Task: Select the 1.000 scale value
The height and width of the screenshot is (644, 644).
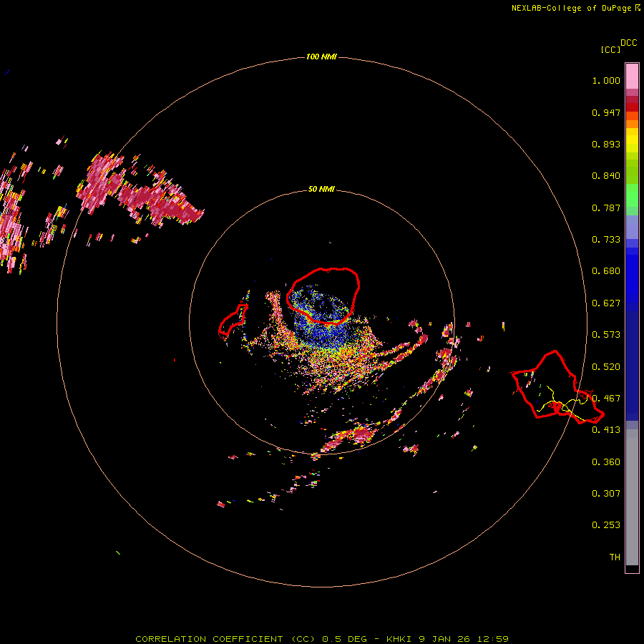Action: coord(606,80)
